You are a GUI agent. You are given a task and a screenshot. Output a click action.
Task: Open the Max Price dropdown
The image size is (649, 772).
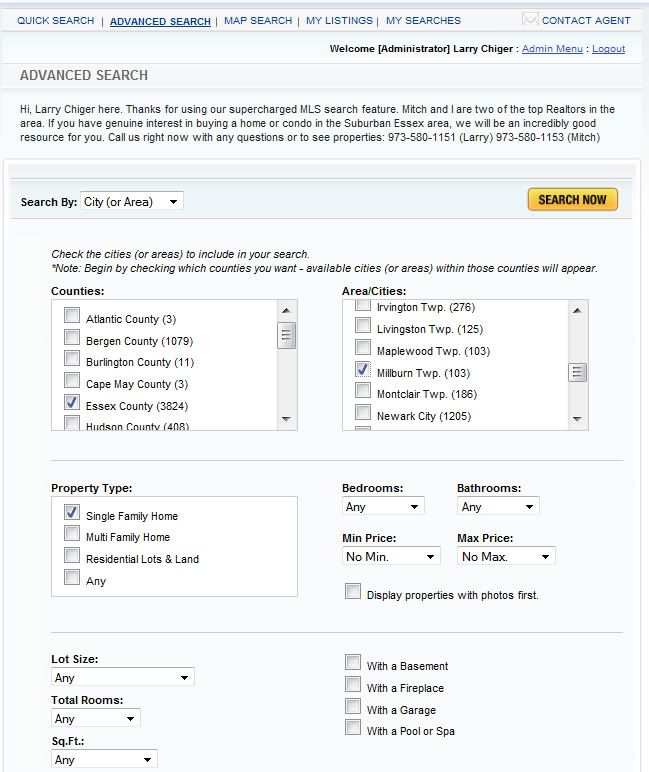pos(506,556)
